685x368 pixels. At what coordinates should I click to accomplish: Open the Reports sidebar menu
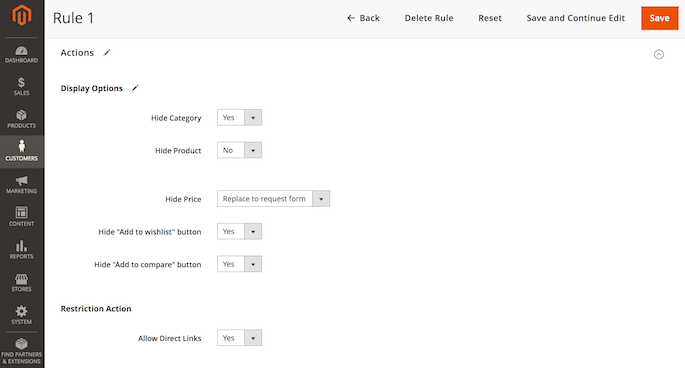21,250
